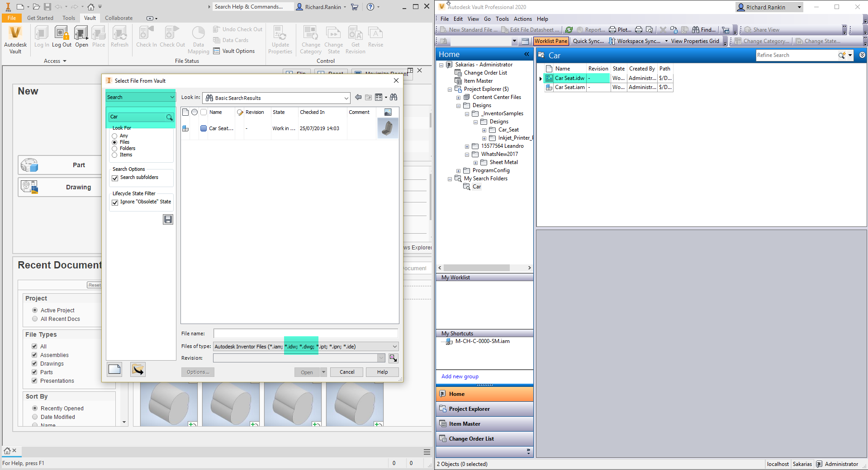Click the Check In ribbon icon
Image resolution: width=868 pixels, height=470 pixels.
point(147,37)
